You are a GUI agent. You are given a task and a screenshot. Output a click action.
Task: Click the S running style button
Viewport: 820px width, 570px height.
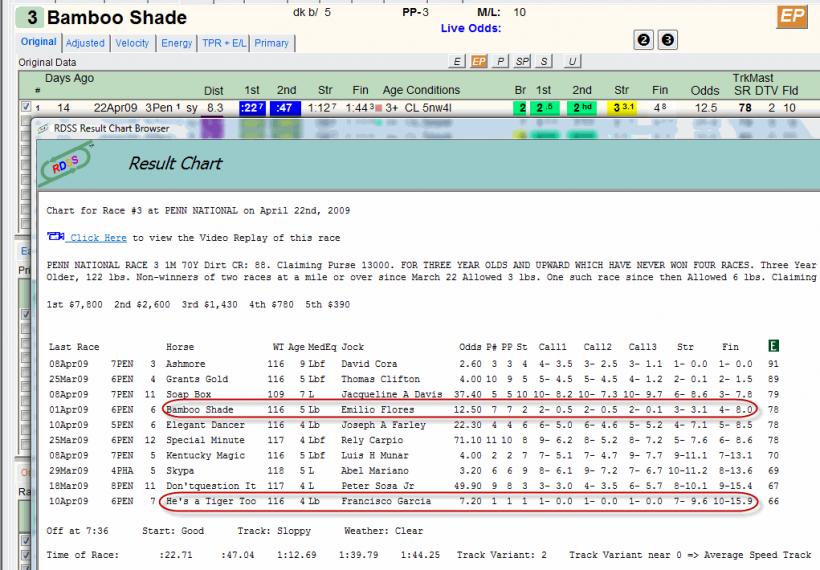544,62
